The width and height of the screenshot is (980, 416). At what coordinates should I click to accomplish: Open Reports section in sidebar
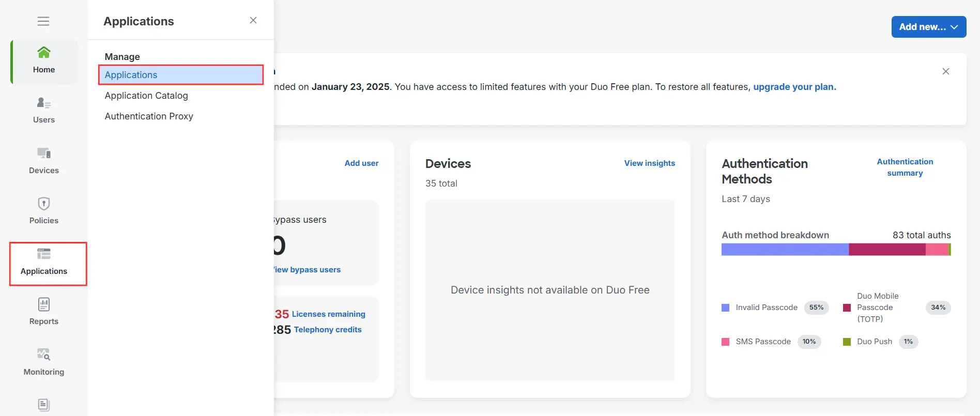[x=44, y=312]
